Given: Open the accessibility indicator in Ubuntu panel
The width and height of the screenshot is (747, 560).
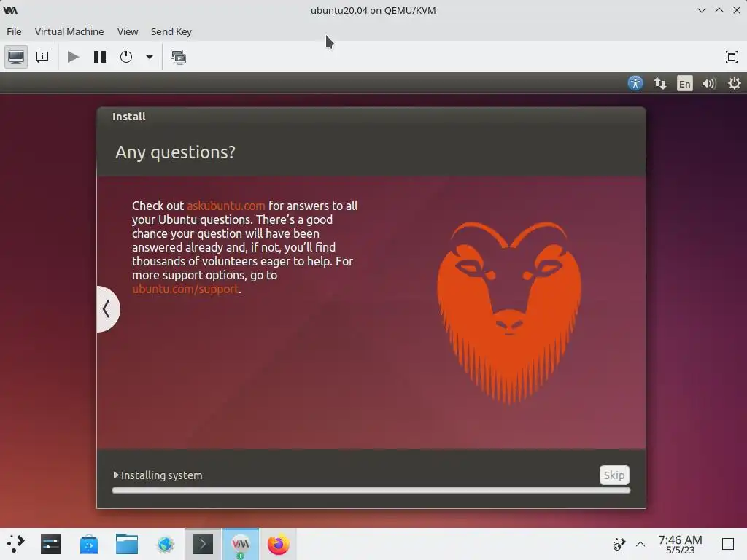Looking at the screenshot, I should tap(635, 83).
